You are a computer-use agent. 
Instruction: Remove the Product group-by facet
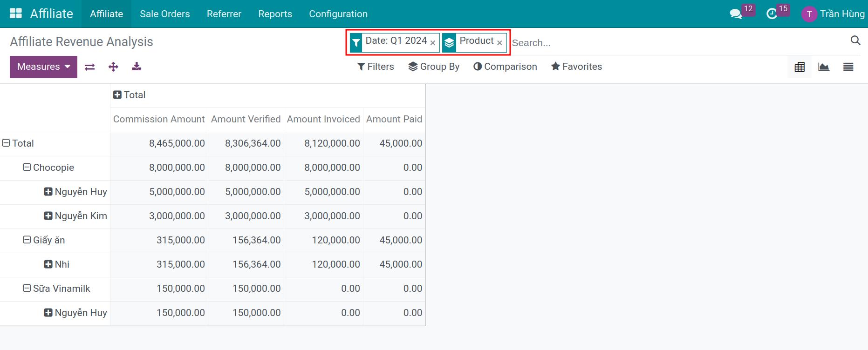[x=499, y=43]
